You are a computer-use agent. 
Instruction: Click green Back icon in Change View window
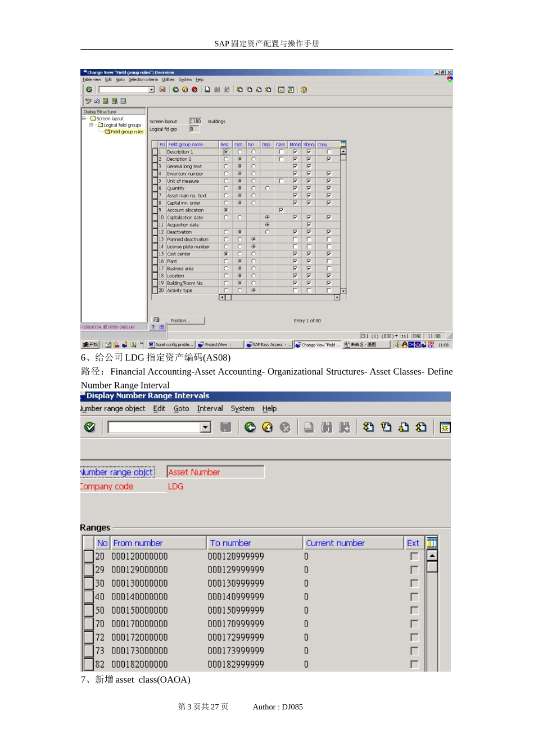[175, 89]
